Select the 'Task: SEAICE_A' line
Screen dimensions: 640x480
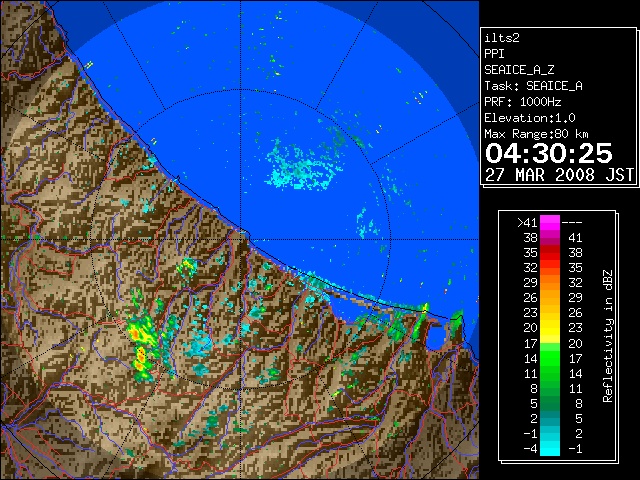[533, 86]
